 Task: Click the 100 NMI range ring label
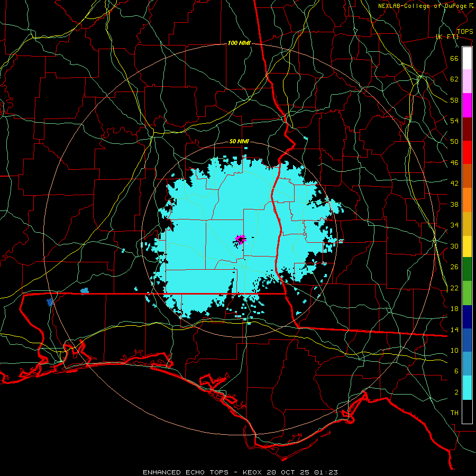click(x=239, y=43)
